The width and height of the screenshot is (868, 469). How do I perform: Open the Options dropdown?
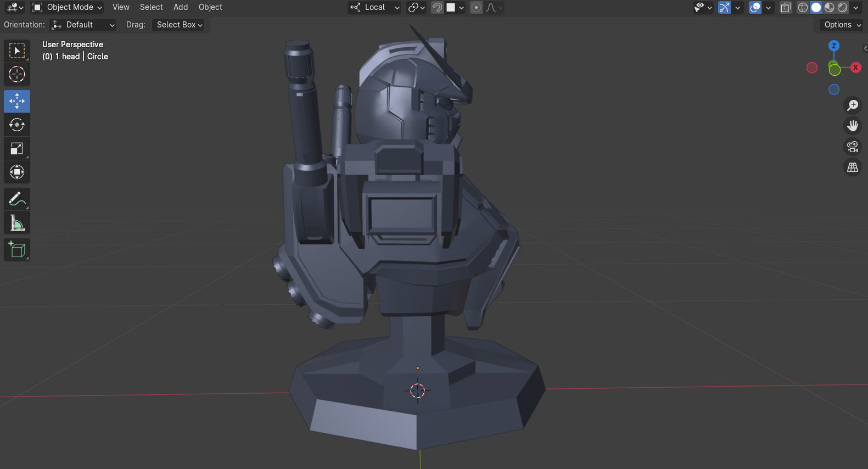click(842, 25)
